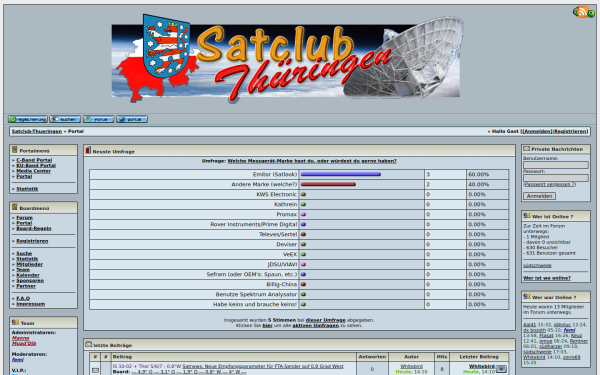Click the blue Emitor (Satlook) result bar
Image resolution: width=600 pixels, height=375 pixels.
point(341,174)
